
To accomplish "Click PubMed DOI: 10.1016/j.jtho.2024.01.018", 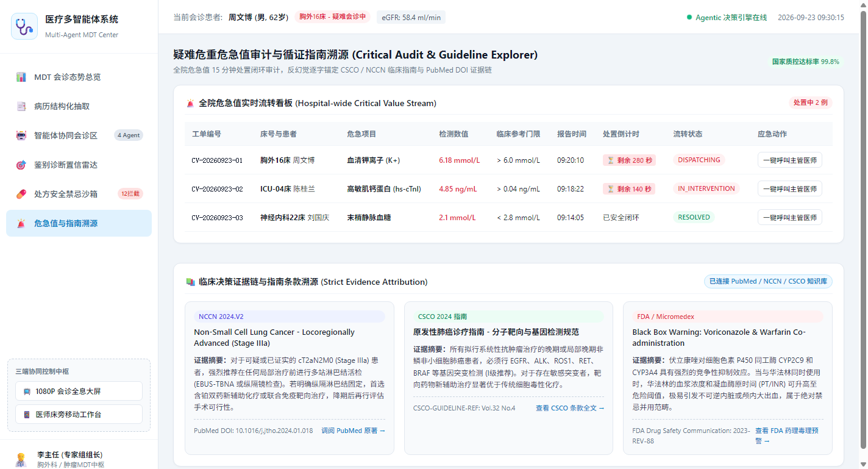I will coord(254,431).
